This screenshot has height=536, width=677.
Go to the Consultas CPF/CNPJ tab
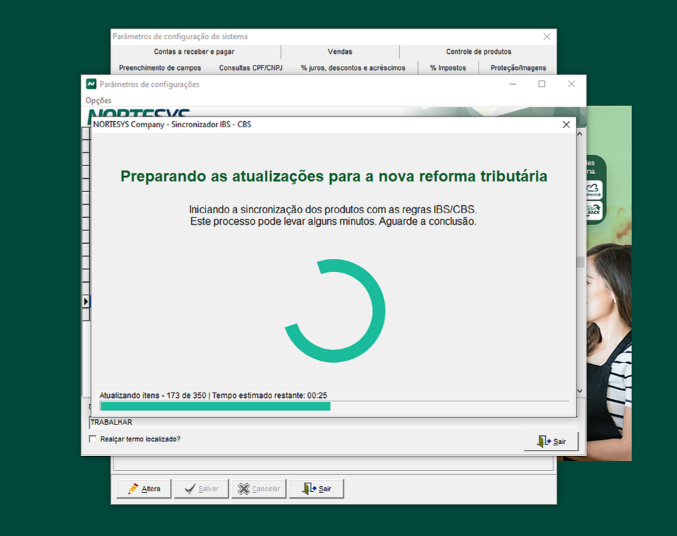250,68
